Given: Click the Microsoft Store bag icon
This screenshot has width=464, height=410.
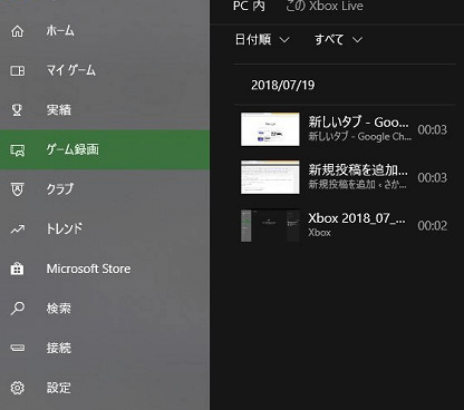Looking at the screenshot, I should click(x=17, y=269).
